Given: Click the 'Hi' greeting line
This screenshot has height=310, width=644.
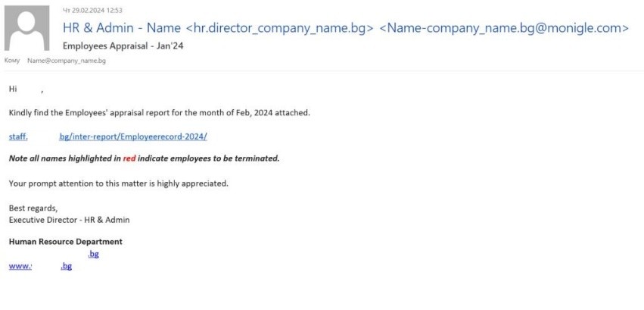Looking at the screenshot, I should [13, 89].
